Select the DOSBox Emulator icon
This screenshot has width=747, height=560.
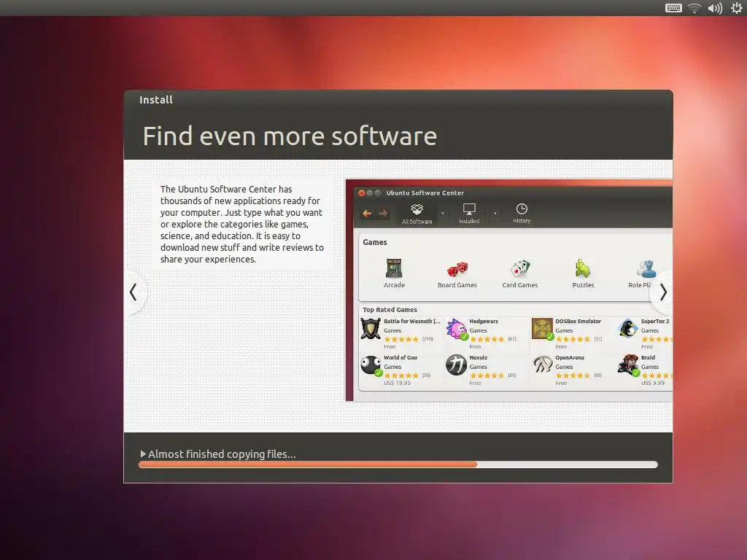542,329
